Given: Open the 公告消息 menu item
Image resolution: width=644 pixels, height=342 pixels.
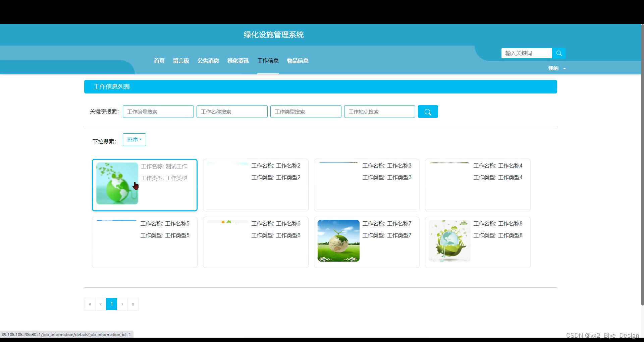Looking at the screenshot, I should [208, 61].
